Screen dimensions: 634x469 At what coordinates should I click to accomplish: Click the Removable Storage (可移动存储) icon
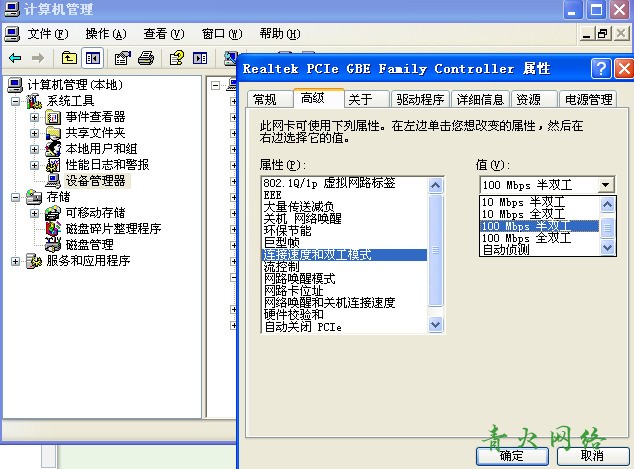pyautogui.click(x=53, y=213)
